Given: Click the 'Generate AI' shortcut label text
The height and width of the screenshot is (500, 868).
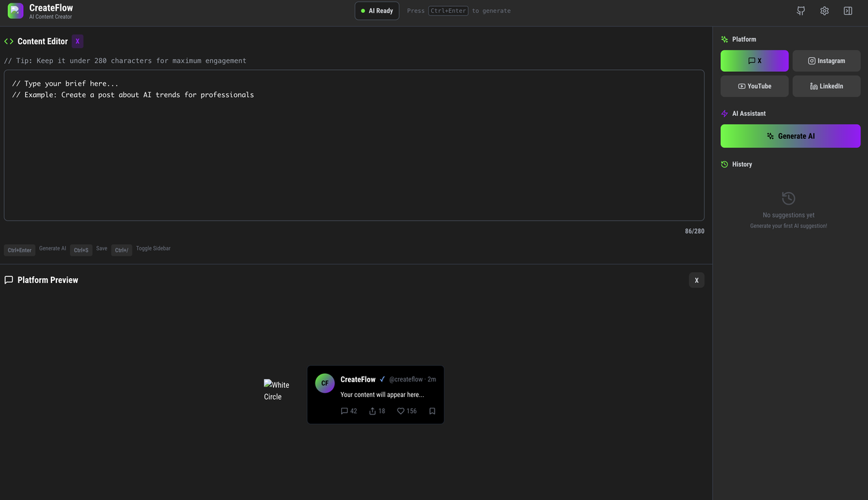Looking at the screenshot, I should pyautogui.click(x=53, y=249).
